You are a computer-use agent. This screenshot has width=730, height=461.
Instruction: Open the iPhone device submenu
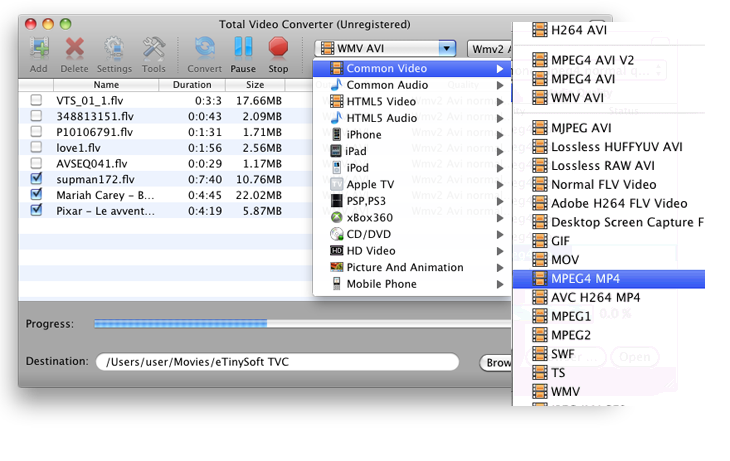tap(412, 135)
